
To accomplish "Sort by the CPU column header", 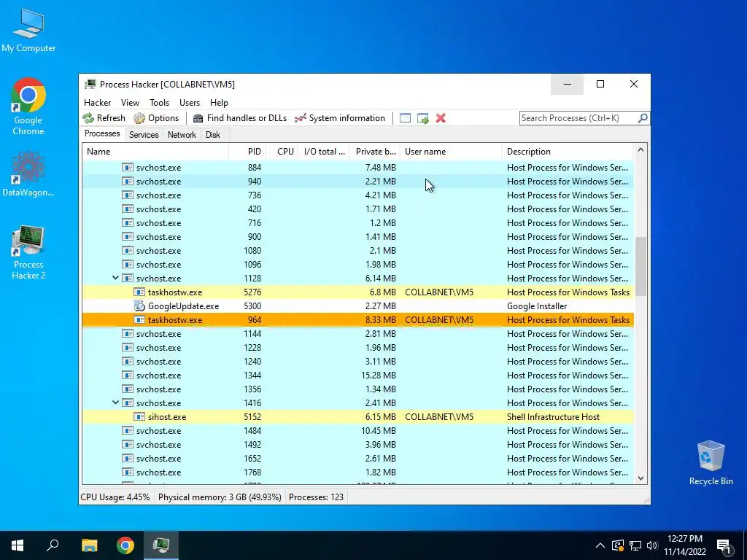I will (x=282, y=152).
